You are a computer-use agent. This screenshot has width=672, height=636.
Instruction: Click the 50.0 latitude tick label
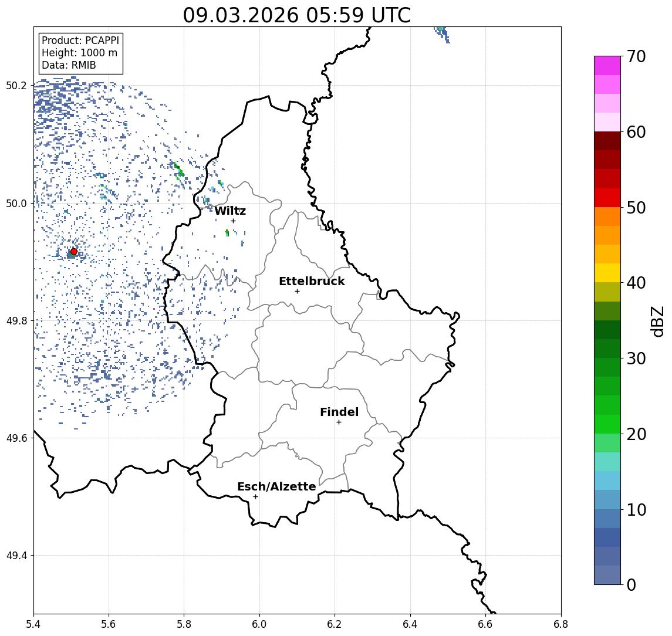(16, 203)
